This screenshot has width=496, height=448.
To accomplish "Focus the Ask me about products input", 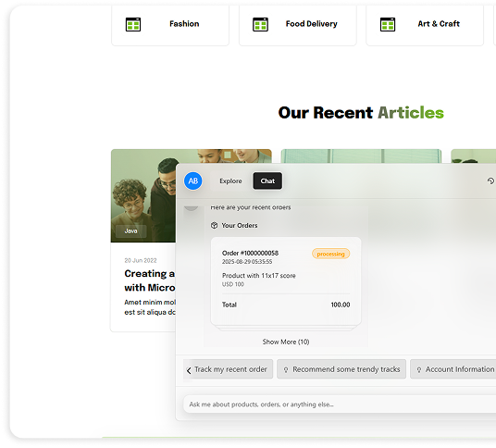I will [x=340, y=404].
